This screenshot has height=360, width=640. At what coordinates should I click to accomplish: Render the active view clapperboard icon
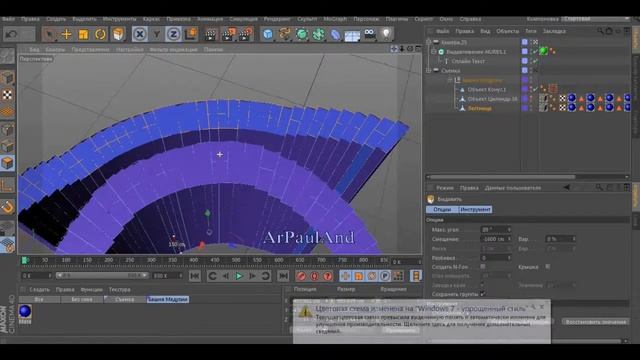211,34
